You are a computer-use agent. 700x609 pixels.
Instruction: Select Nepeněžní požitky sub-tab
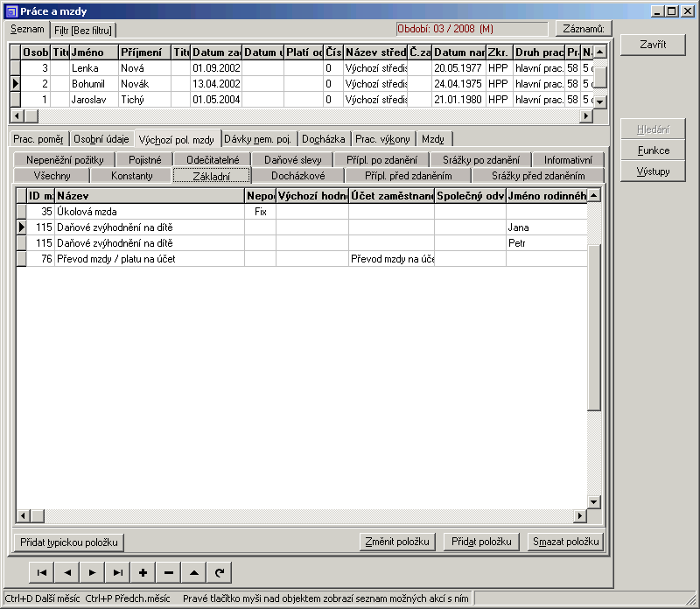coord(65,160)
